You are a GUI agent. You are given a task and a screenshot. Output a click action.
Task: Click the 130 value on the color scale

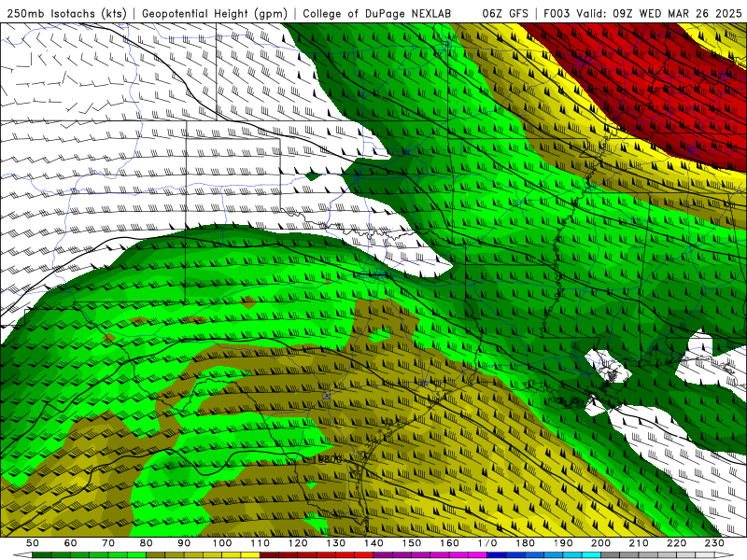(x=336, y=543)
